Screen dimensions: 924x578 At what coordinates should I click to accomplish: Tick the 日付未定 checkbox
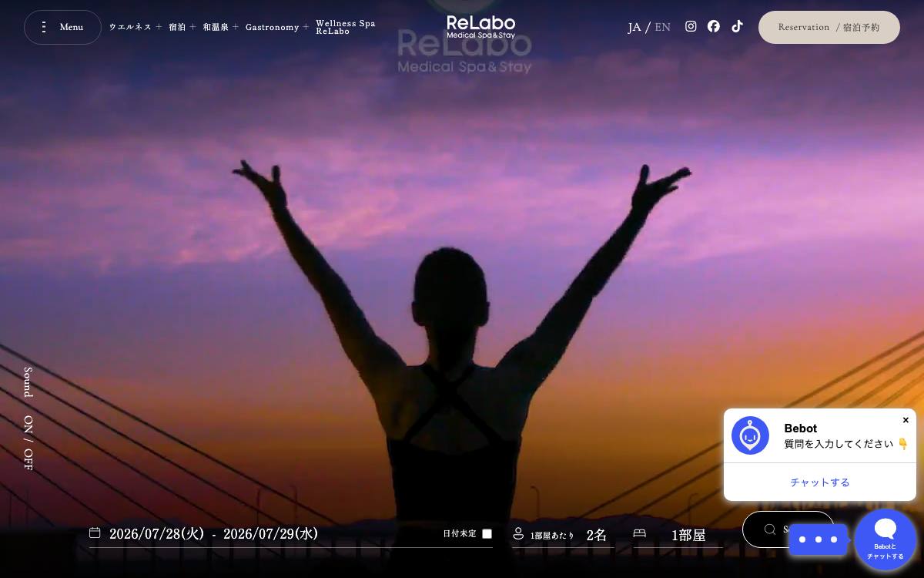point(487,533)
